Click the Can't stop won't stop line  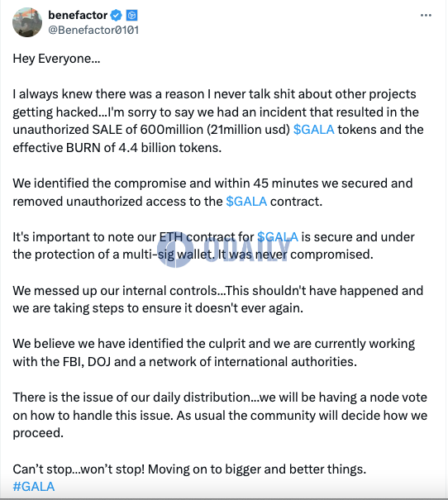189,469
